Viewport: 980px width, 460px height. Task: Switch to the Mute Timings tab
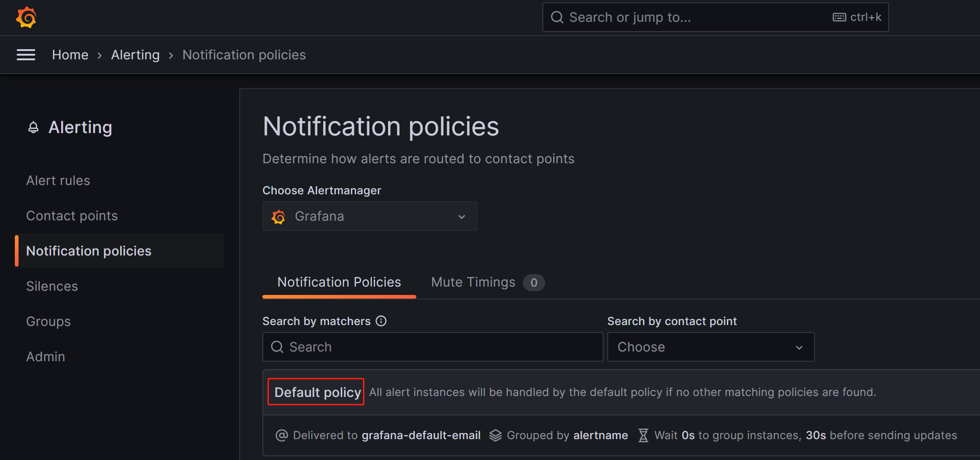(x=473, y=282)
